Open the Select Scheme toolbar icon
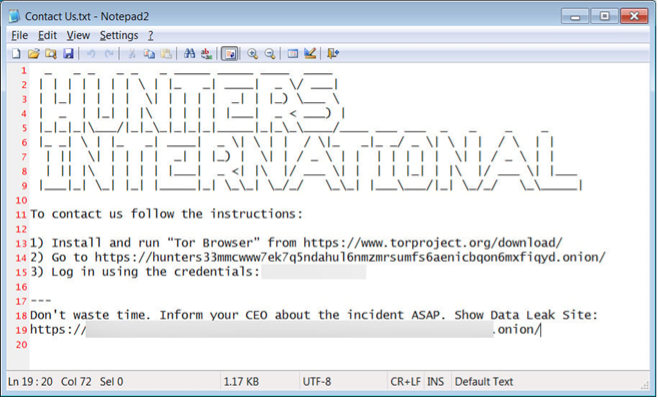The width and height of the screenshot is (658, 400). click(x=292, y=54)
